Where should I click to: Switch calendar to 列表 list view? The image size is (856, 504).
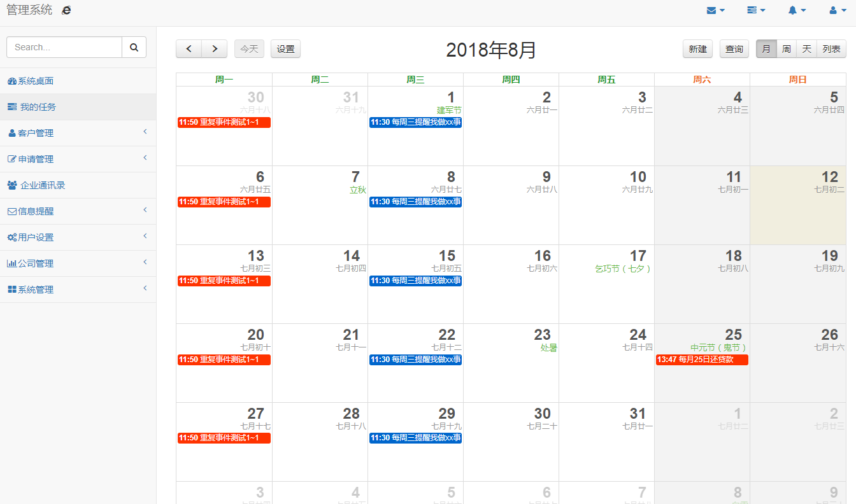[x=831, y=49]
